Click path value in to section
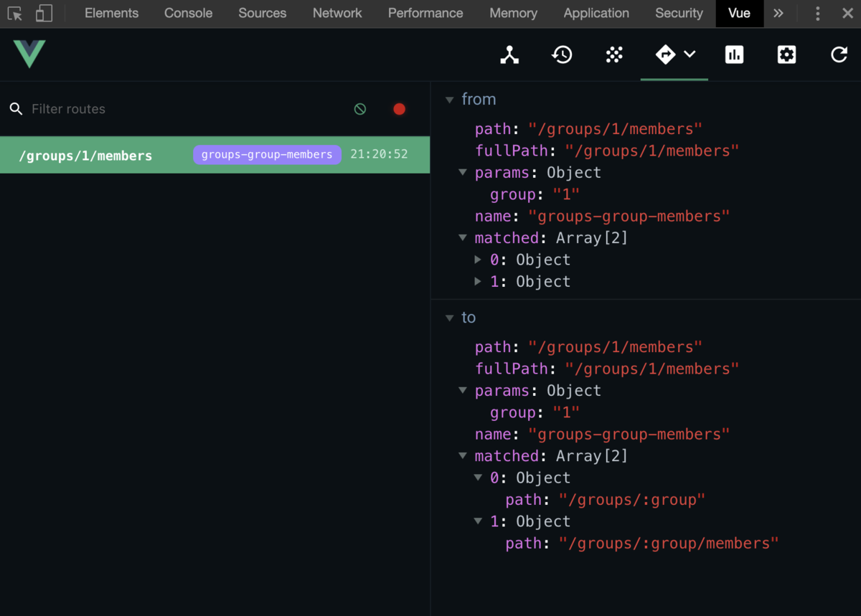The height and width of the screenshot is (616, 861). click(615, 347)
